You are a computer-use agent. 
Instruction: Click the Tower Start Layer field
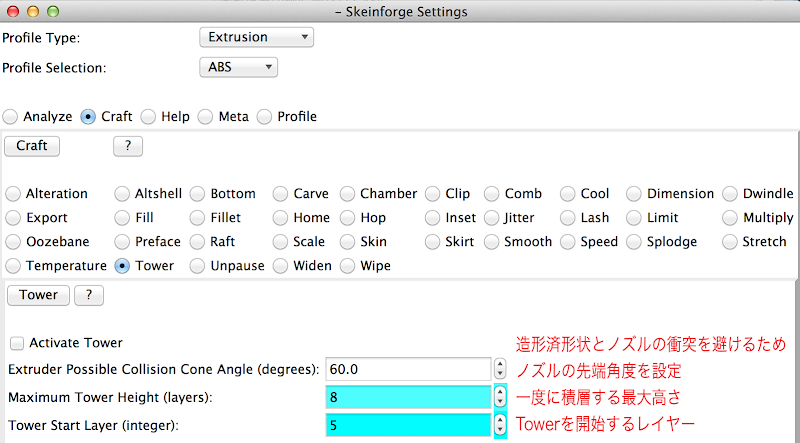(x=409, y=425)
